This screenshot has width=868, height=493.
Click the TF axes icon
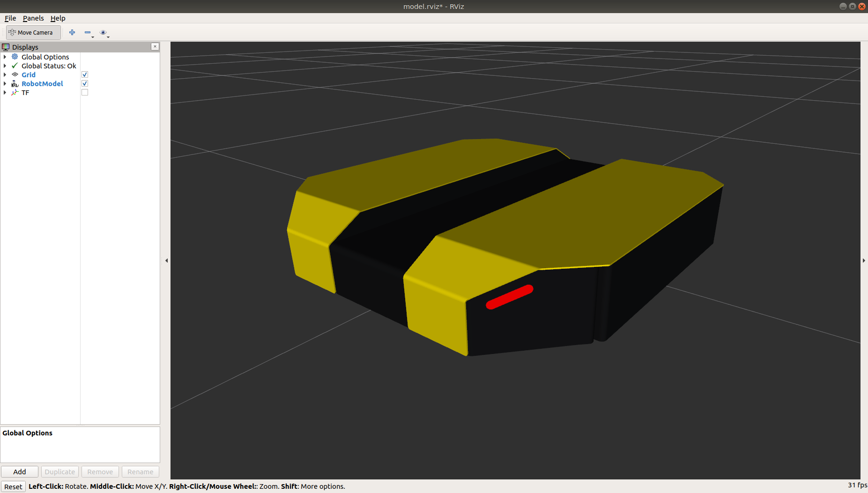point(15,93)
